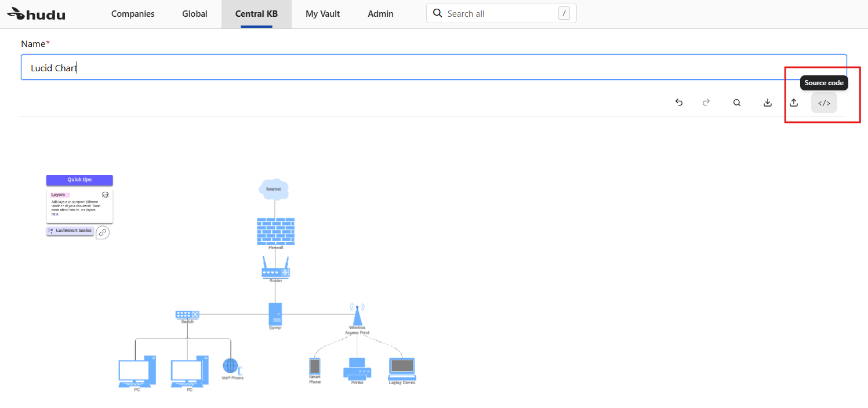Open the Companies tab
The image size is (868, 408).
(x=133, y=14)
